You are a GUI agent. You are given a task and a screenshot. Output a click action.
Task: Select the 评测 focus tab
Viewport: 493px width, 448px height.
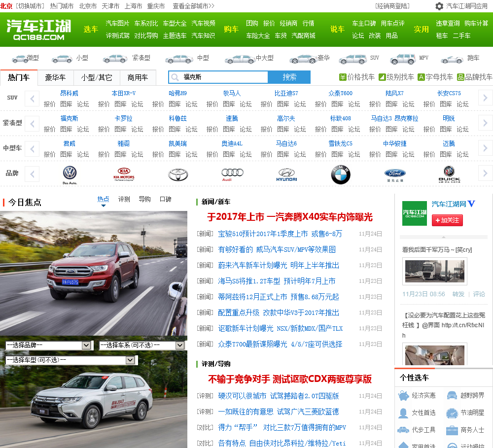click(124, 199)
